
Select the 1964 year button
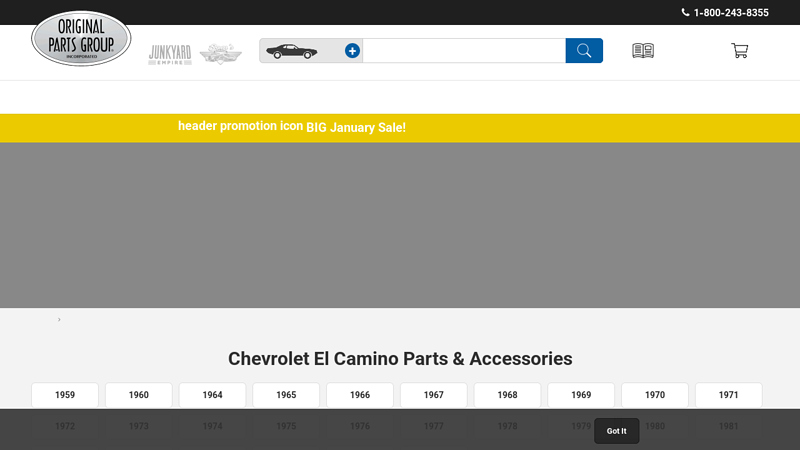coord(212,395)
